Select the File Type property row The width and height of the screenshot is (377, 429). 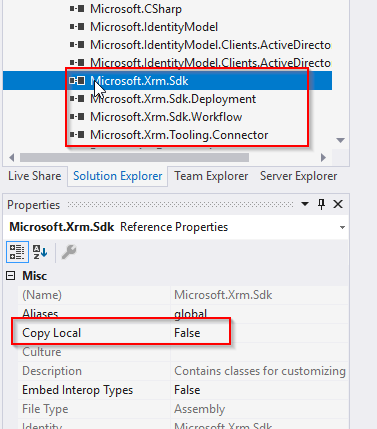[x=183, y=409]
